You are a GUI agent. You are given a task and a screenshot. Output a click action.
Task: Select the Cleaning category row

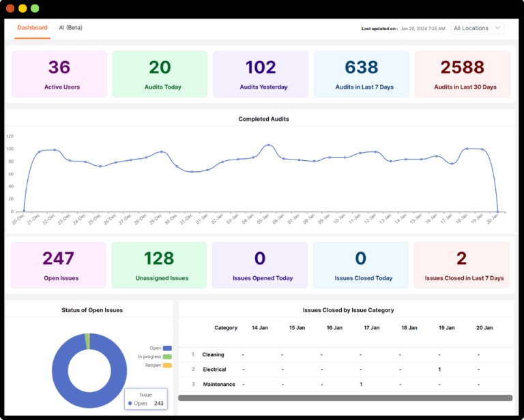(345, 355)
